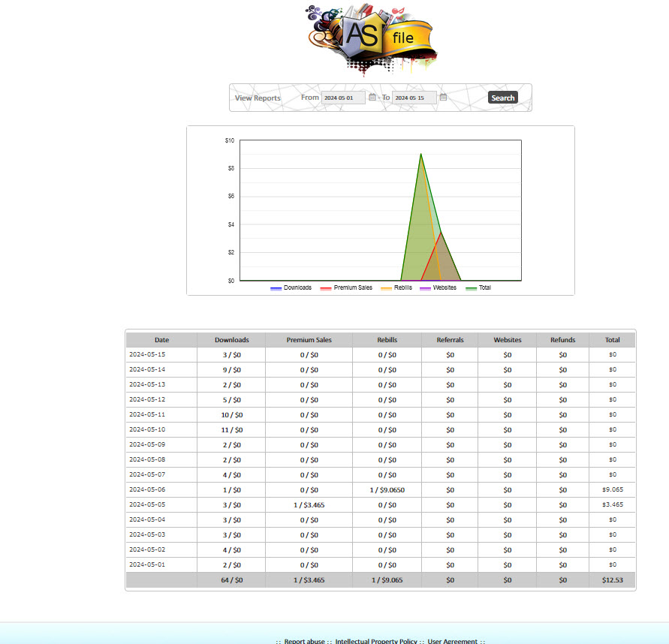Click the red Premium Sales peak on chart
This screenshot has width=669, height=644.
pyautogui.click(x=441, y=232)
